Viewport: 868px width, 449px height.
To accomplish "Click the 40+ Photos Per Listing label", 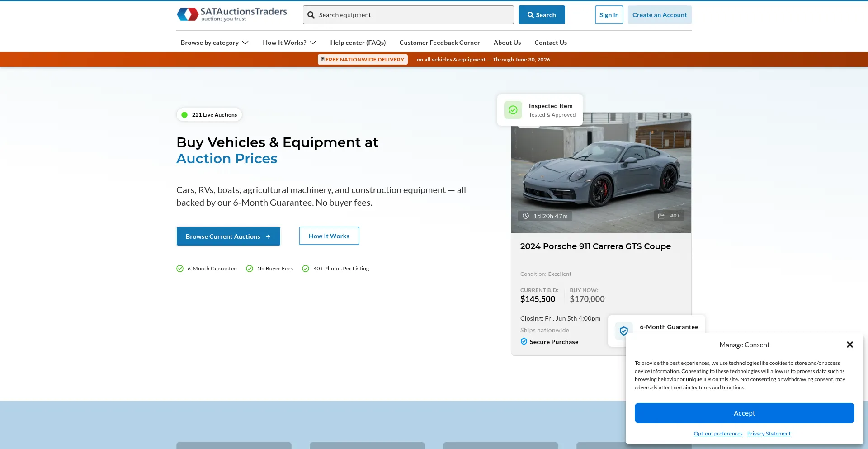I will point(341,269).
